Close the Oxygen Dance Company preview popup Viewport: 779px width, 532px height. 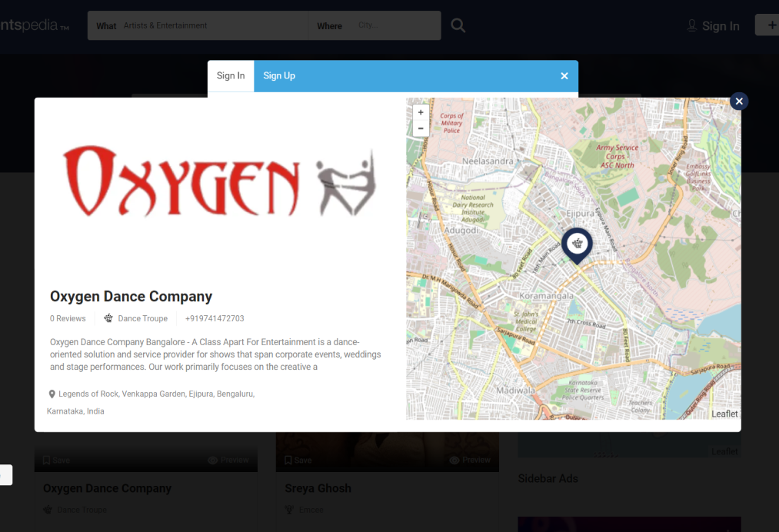(739, 101)
